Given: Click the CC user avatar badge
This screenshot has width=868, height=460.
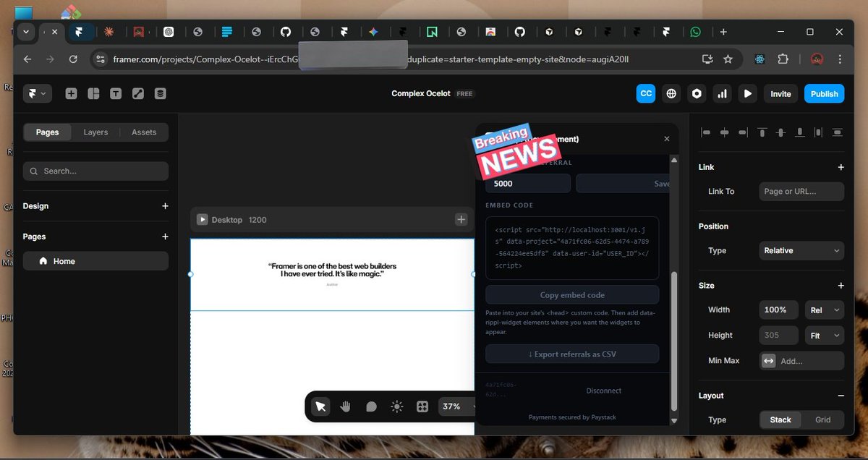Looking at the screenshot, I should tap(646, 94).
